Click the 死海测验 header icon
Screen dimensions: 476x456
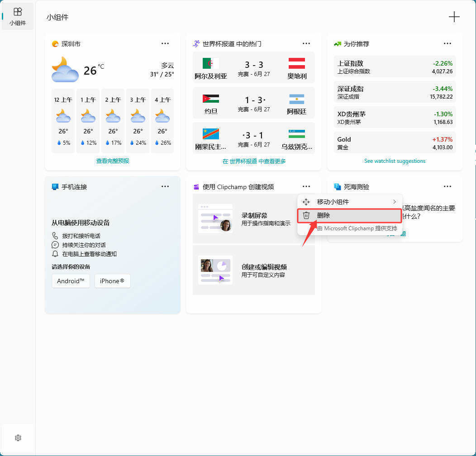338,187
